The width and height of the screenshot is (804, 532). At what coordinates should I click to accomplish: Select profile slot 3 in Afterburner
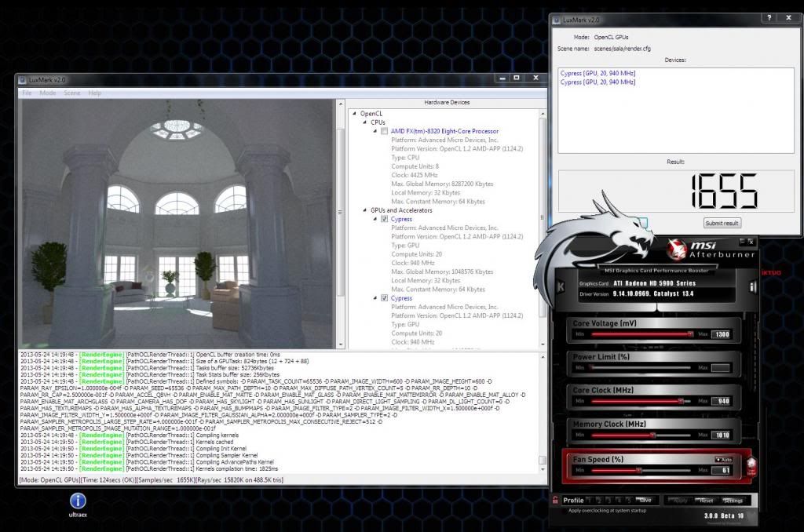pyautogui.click(x=608, y=501)
